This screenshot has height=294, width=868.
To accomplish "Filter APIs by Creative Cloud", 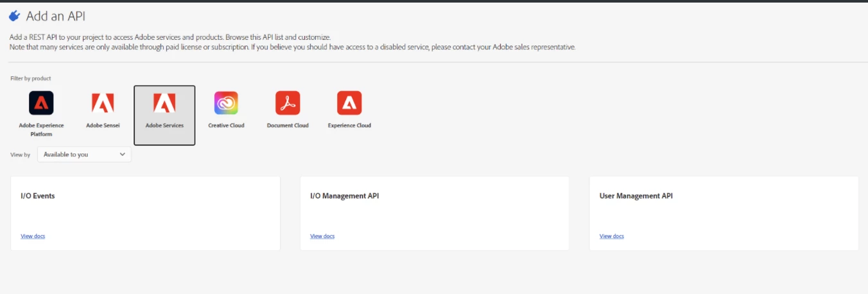I will tap(226, 103).
